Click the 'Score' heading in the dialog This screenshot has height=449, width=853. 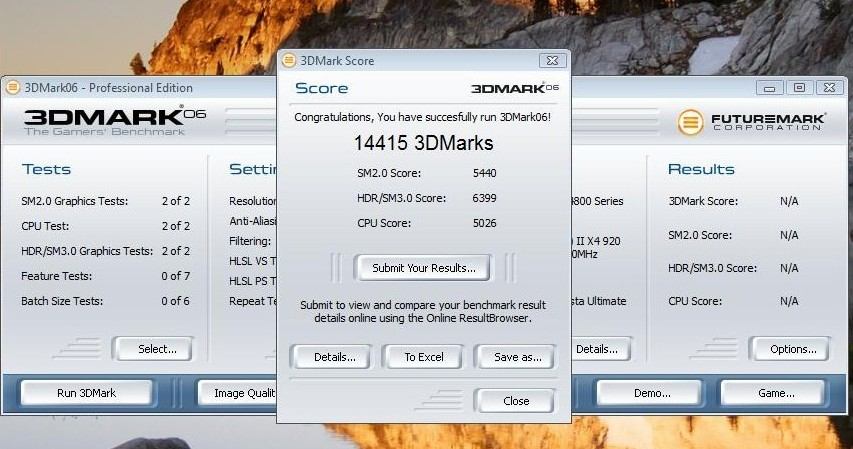tap(322, 88)
